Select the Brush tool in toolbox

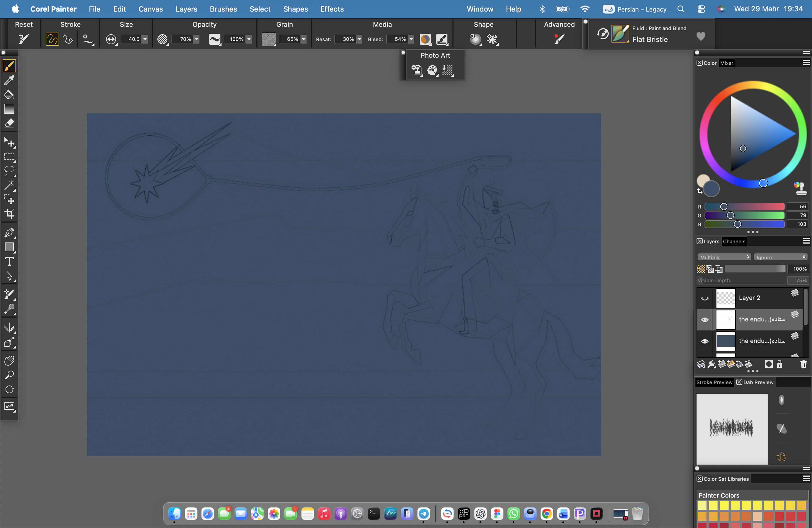(x=9, y=65)
